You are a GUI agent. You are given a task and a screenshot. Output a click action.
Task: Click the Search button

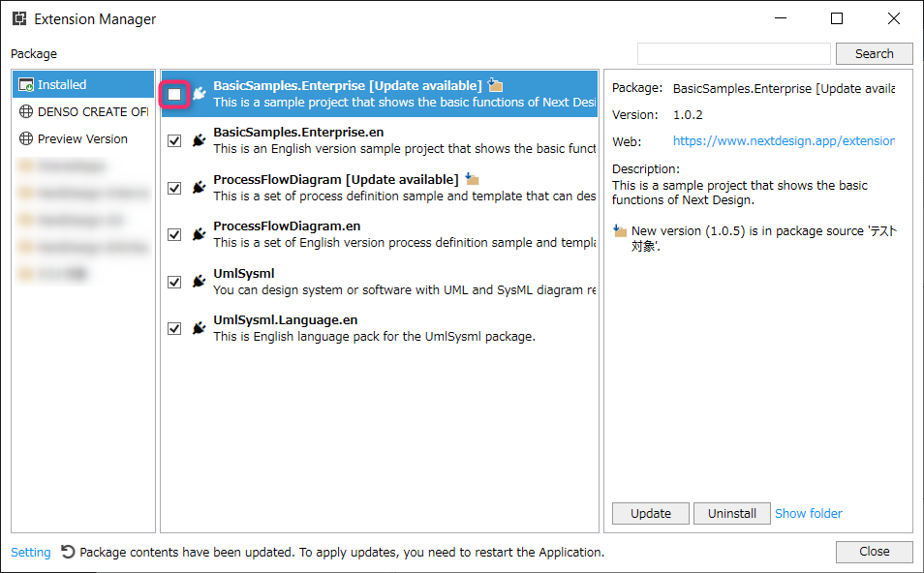pyautogui.click(x=874, y=53)
